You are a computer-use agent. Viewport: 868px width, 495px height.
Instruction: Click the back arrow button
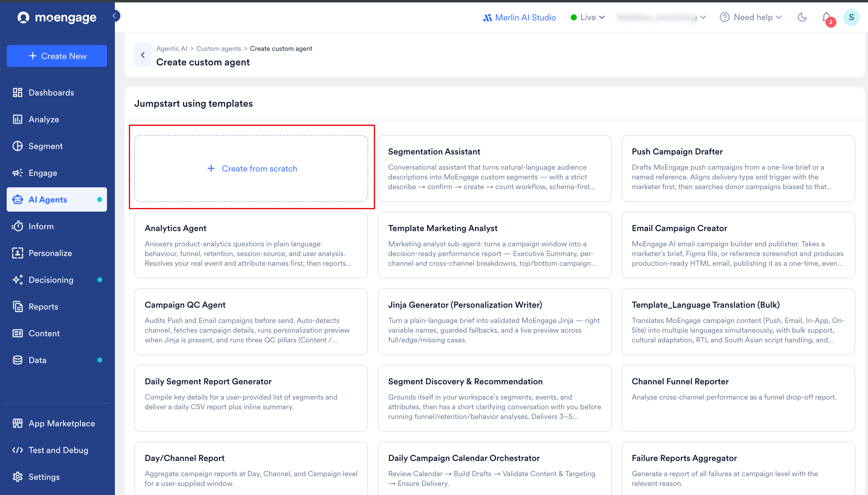click(x=143, y=55)
